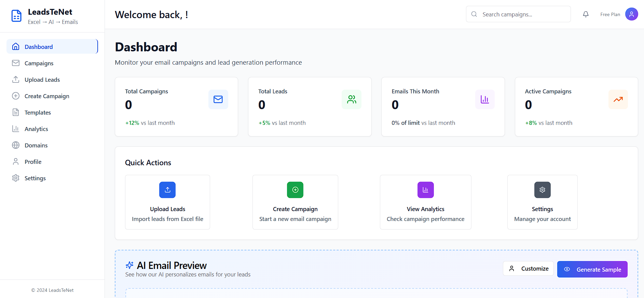Click the gray gear icon in Quick Actions
The width and height of the screenshot is (644, 298).
point(543,190)
